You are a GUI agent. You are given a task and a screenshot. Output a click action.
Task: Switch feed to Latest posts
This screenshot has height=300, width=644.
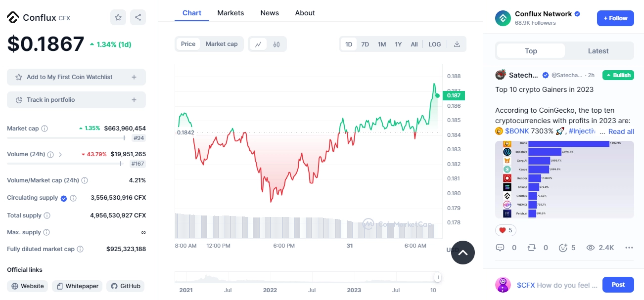point(598,51)
